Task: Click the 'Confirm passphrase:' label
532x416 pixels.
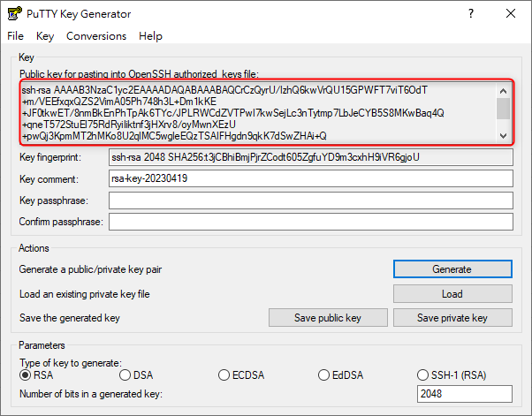Action: point(61,222)
